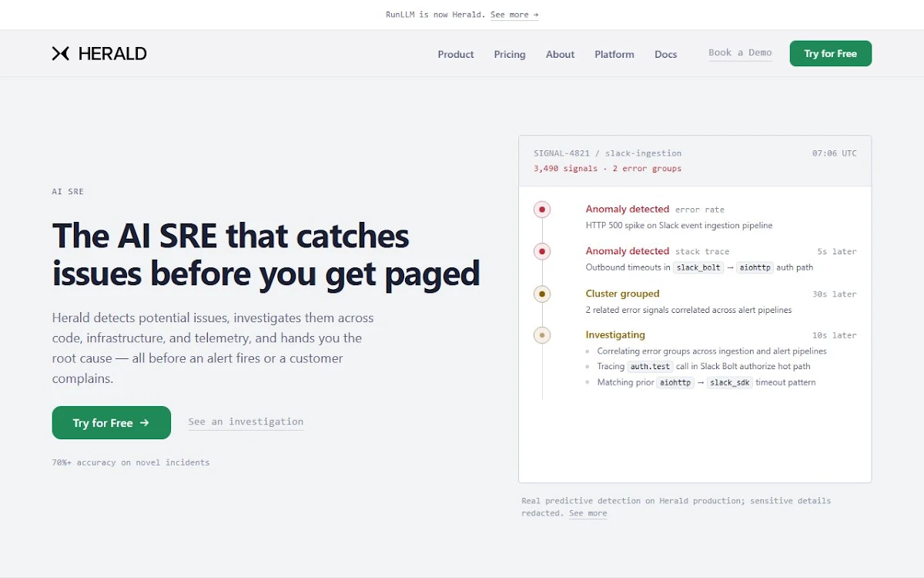Image resolution: width=924 pixels, height=578 pixels.
Task: Click the 5s later timestamp
Action: click(837, 252)
